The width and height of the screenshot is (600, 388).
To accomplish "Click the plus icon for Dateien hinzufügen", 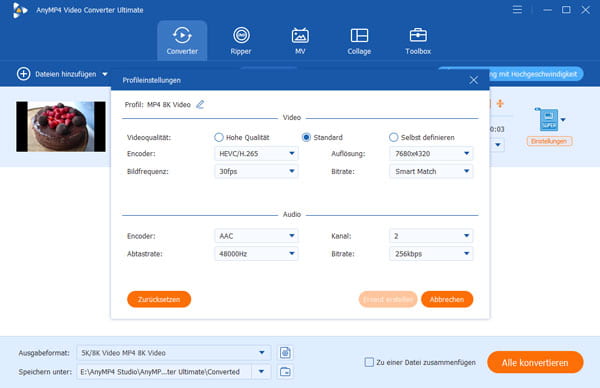I will (x=23, y=74).
